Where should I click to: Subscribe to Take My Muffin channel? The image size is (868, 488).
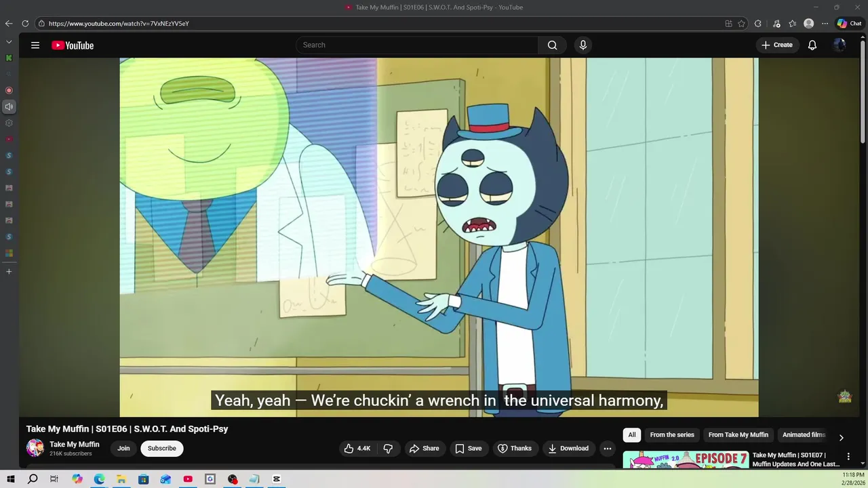click(x=162, y=449)
